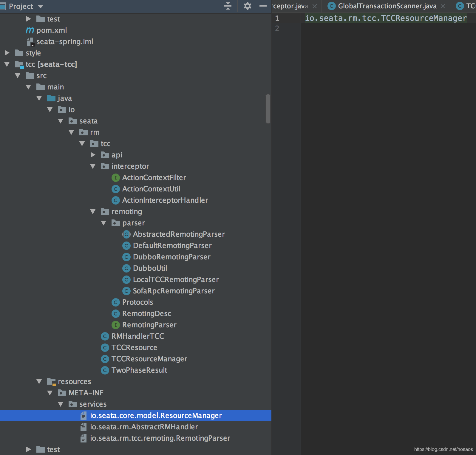Open RemotingDesc class
This screenshot has width=476, height=455.
(147, 313)
